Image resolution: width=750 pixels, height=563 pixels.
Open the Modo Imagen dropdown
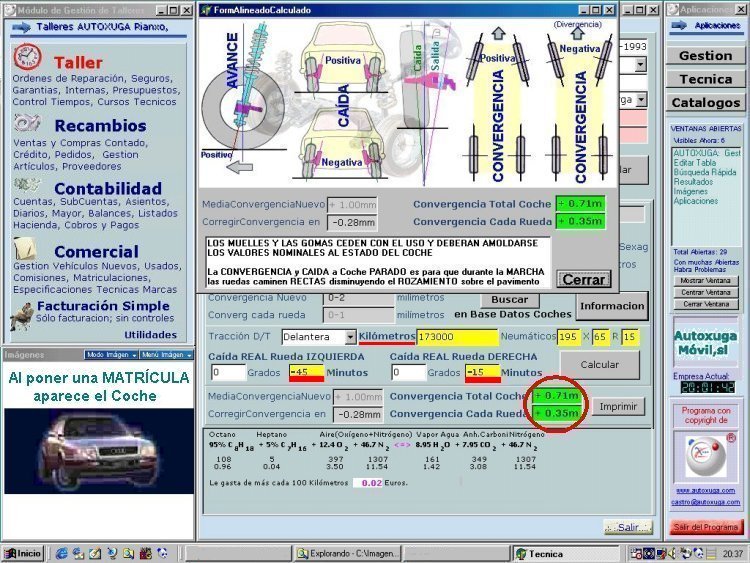click(x=111, y=354)
